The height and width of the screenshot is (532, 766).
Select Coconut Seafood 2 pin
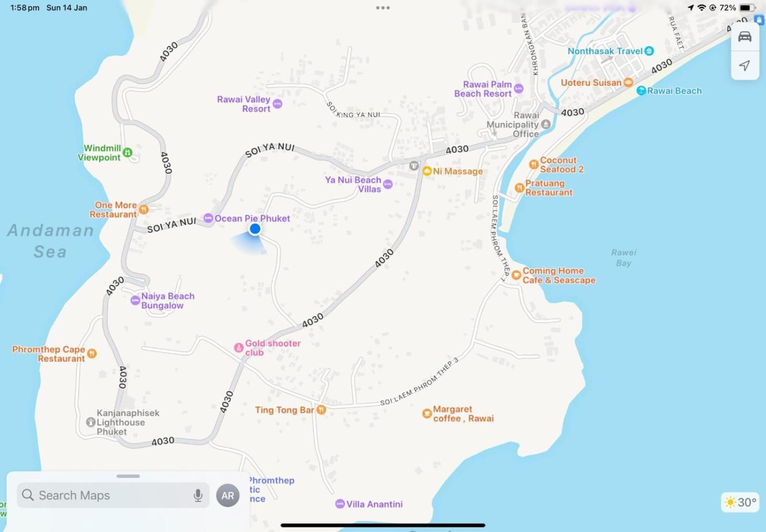534,164
